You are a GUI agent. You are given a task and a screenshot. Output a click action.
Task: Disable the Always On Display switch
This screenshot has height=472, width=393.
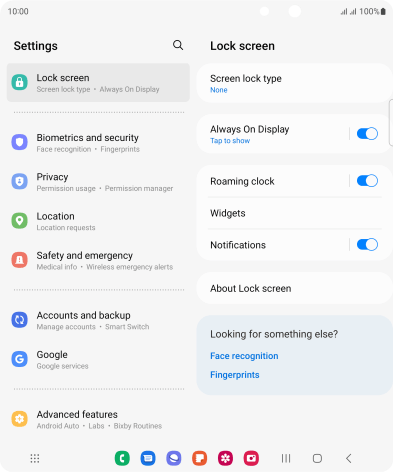(x=367, y=134)
